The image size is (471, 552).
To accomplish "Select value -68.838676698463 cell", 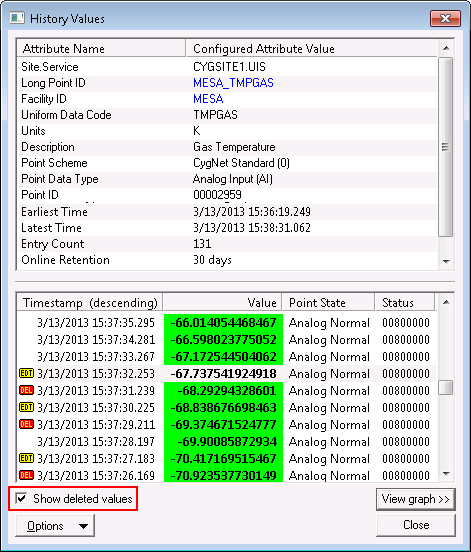I will click(223, 407).
